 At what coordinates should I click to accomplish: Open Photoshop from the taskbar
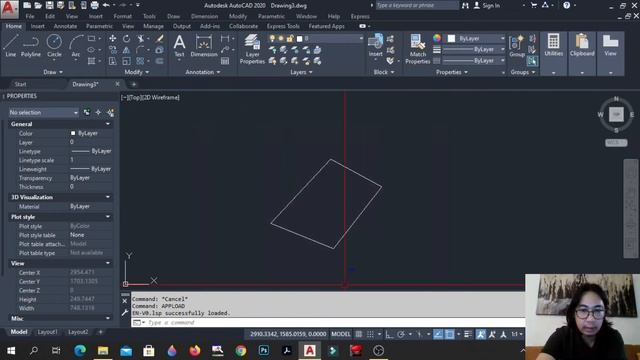[264, 351]
